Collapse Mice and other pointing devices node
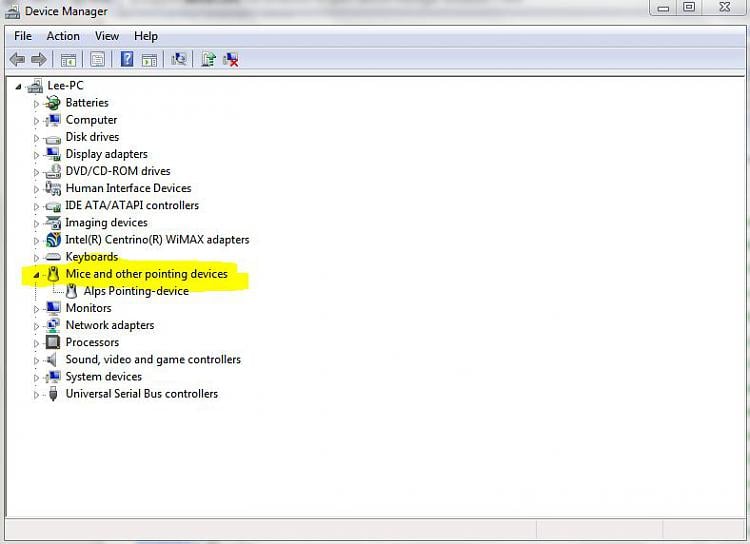 (36, 275)
